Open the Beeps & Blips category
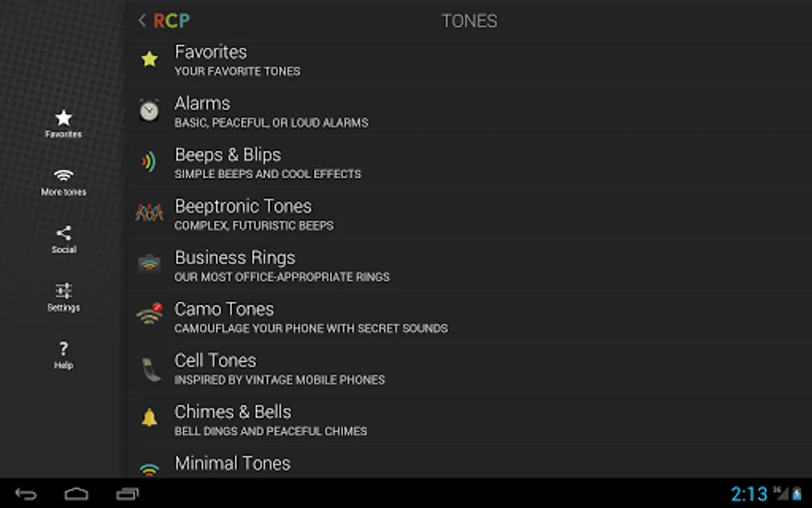This screenshot has width=812, height=508. click(267, 163)
